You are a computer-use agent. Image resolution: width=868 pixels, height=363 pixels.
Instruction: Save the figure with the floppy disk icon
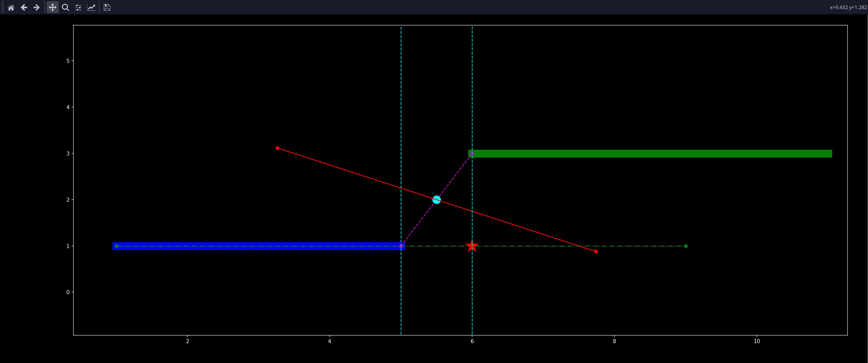(107, 7)
